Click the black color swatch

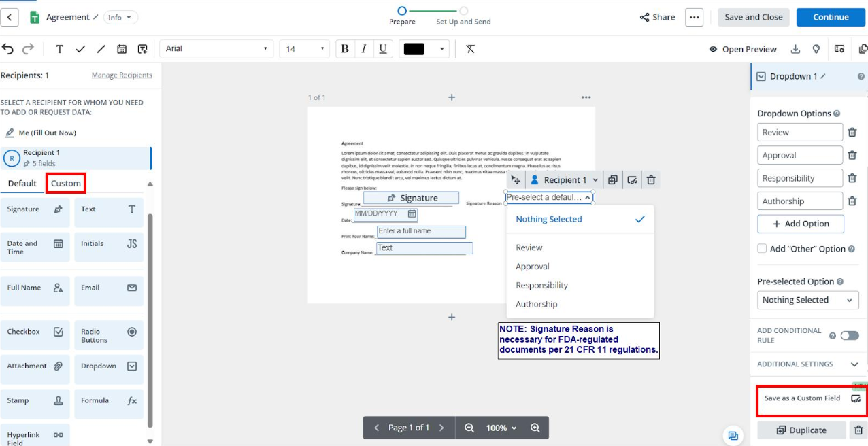tap(414, 49)
